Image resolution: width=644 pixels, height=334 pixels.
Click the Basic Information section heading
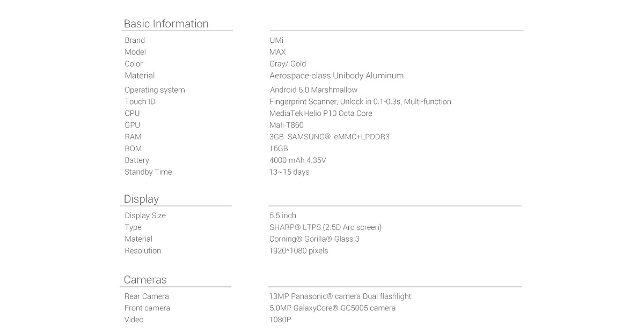coord(166,24)
